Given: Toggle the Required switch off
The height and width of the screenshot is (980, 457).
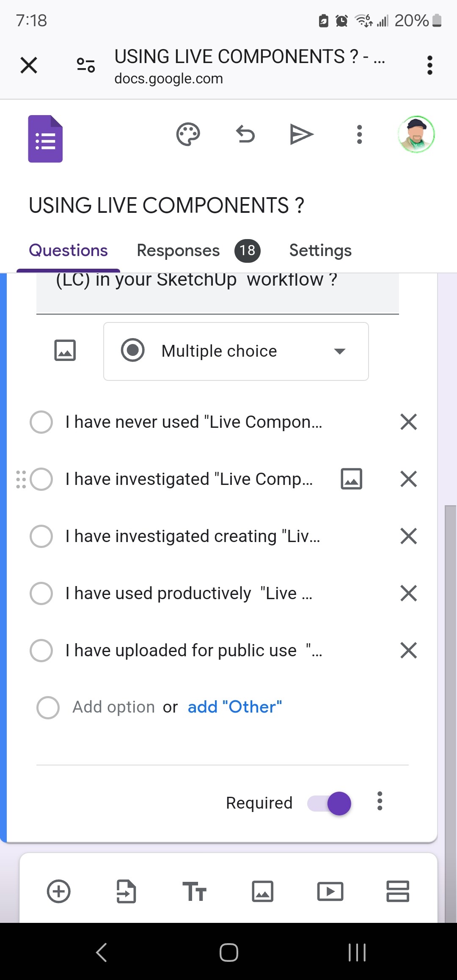Looking at the screenshot, I should coord(329,803).
